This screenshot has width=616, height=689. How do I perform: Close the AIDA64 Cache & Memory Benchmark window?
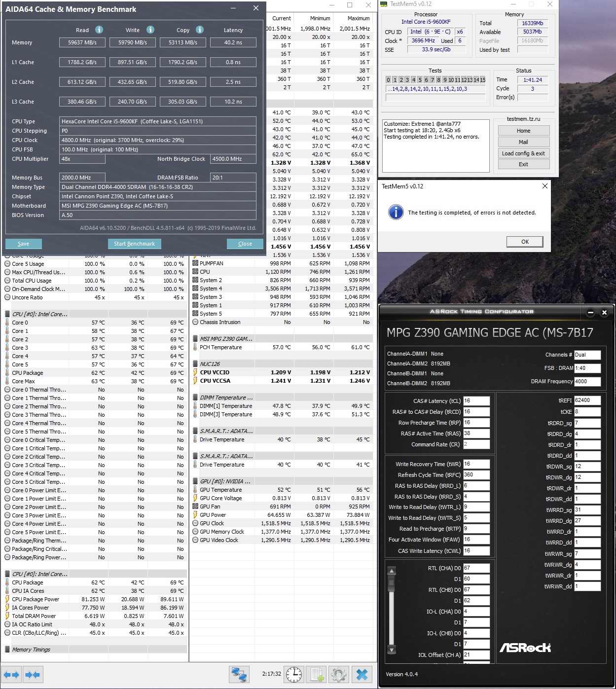coord(255,8)
